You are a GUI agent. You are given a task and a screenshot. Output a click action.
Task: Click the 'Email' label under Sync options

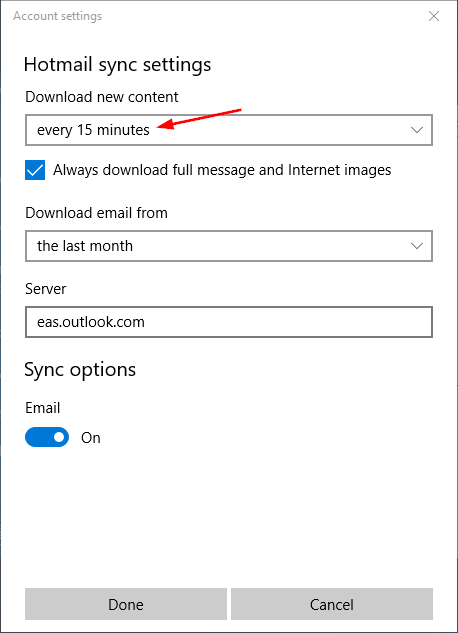pyautogui.click(x=42, y=408)
